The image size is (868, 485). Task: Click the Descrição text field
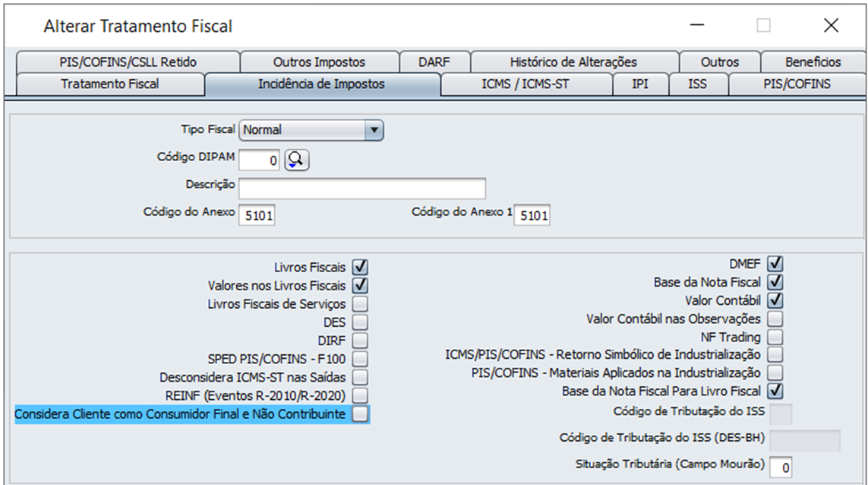(x=362, y=188)
